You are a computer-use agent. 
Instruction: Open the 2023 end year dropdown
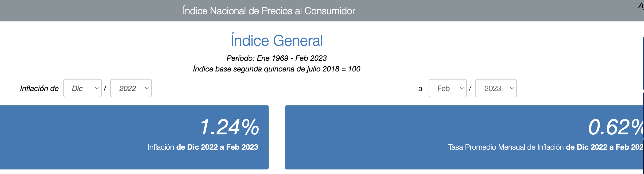coord(496,88)
